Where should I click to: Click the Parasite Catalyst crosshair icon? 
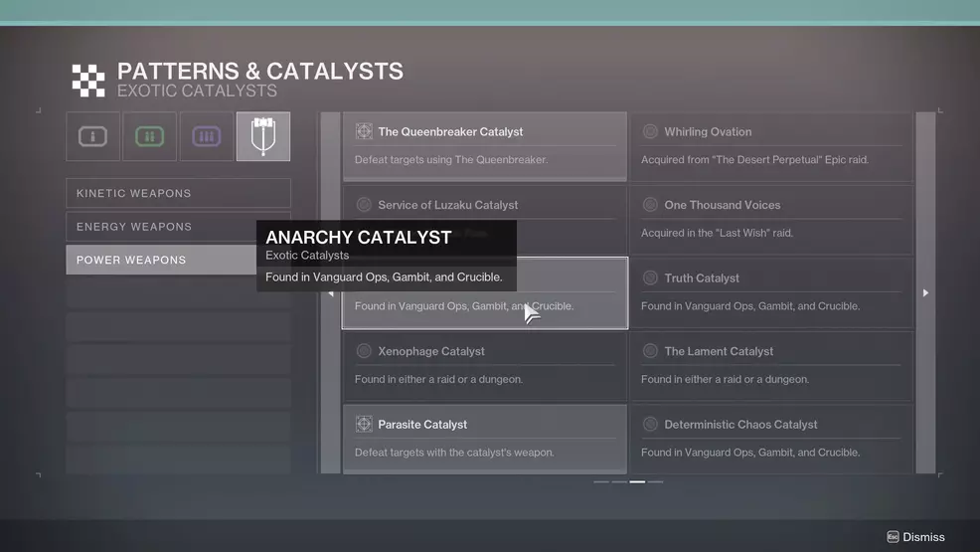pyautogui.click(x=364, y=424)
